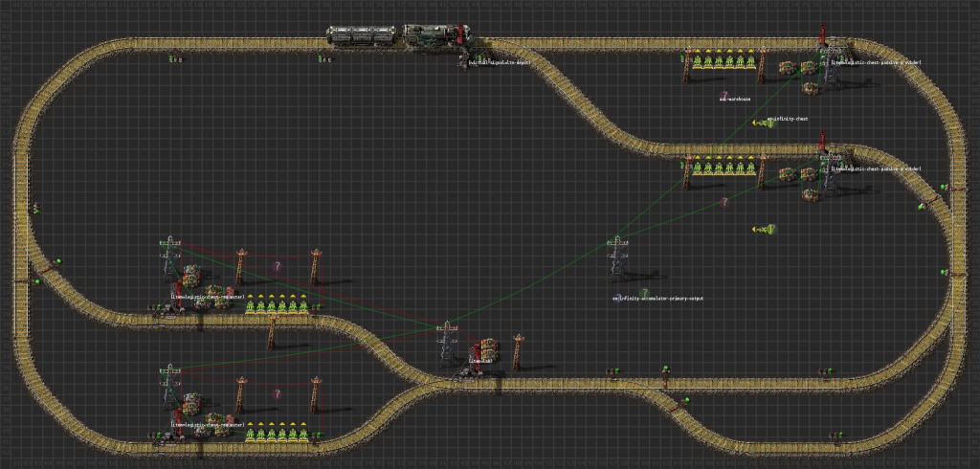Click the ee-infinity-accumulator-primary-output label
The height and width of the screenshot is (469, 980).
point(657,299)
